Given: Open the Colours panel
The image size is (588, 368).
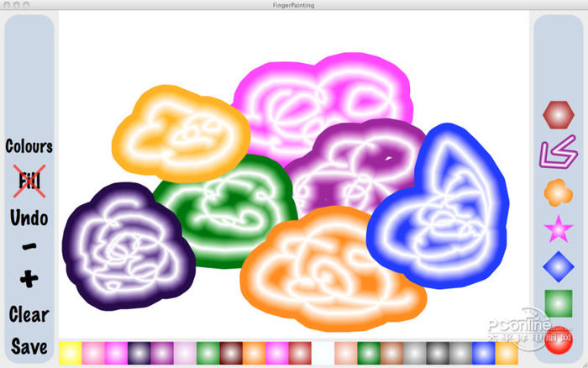Looking at the screenshot, I should click(29, 146).
